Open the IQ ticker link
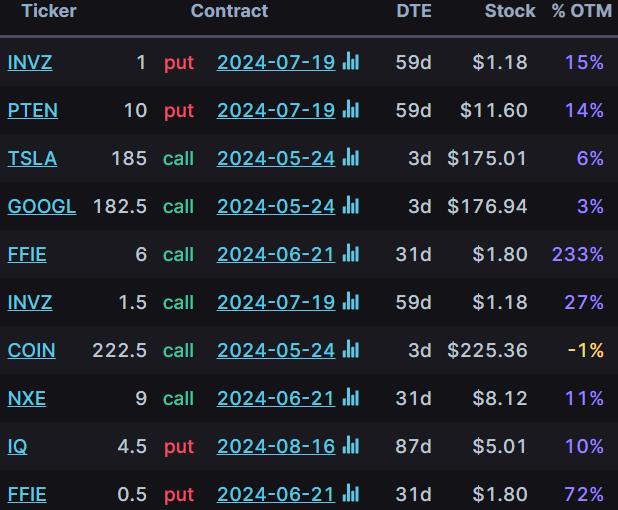618x510 pixels. click(x=17, y=447)
